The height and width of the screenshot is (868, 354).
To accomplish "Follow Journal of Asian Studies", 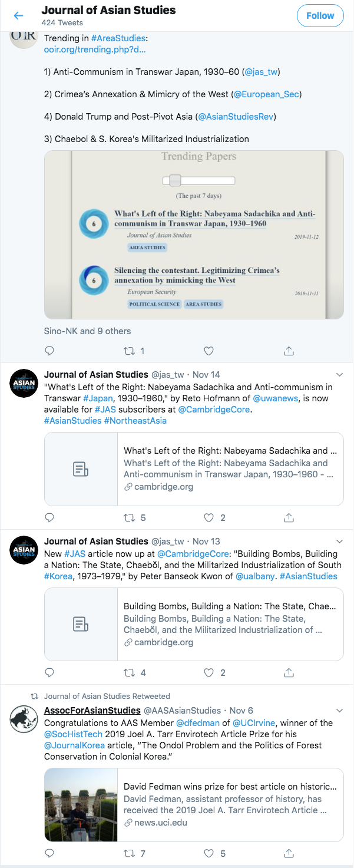I will (320, 16).
